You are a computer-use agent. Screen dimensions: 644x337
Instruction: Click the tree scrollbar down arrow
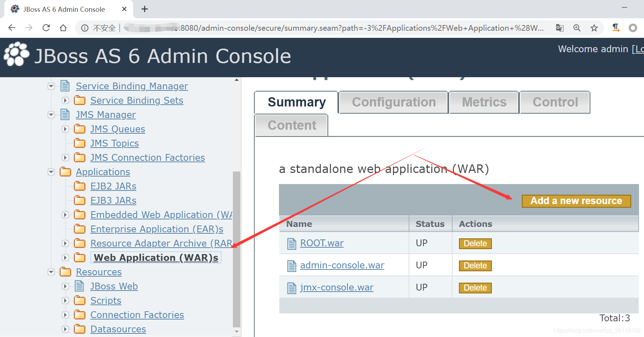[x=236, y=332]
